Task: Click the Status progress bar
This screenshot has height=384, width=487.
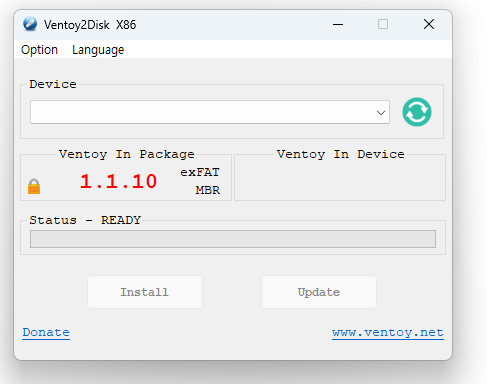Action: click(x=233, y=239)
